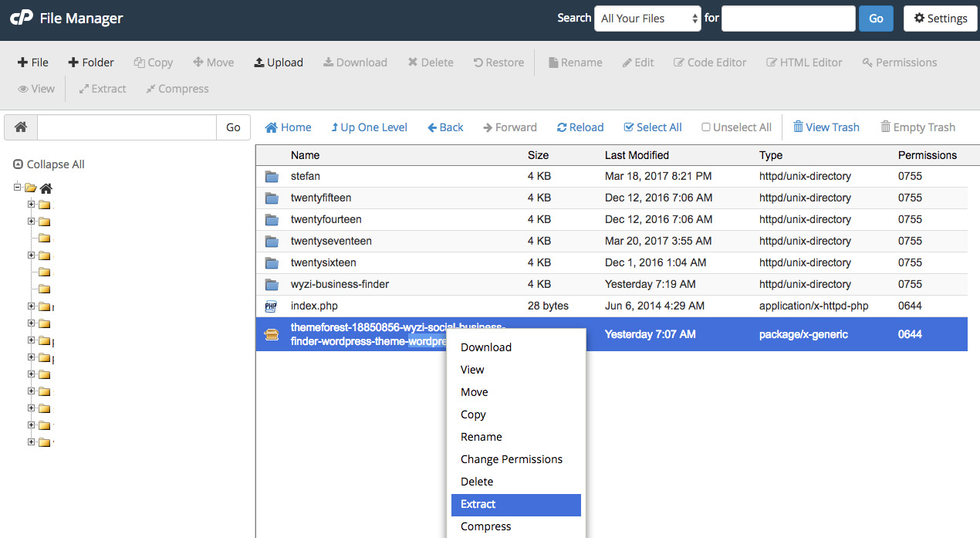Select the twentyfourteen folder name
Viewport: 980px width, 538px height.
[x=326, y=220]
